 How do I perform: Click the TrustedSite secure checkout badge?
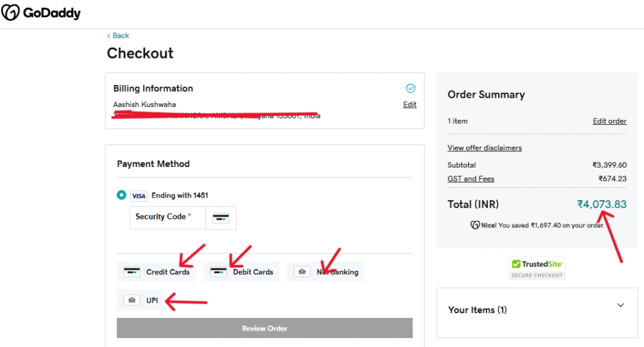(537, 268)
